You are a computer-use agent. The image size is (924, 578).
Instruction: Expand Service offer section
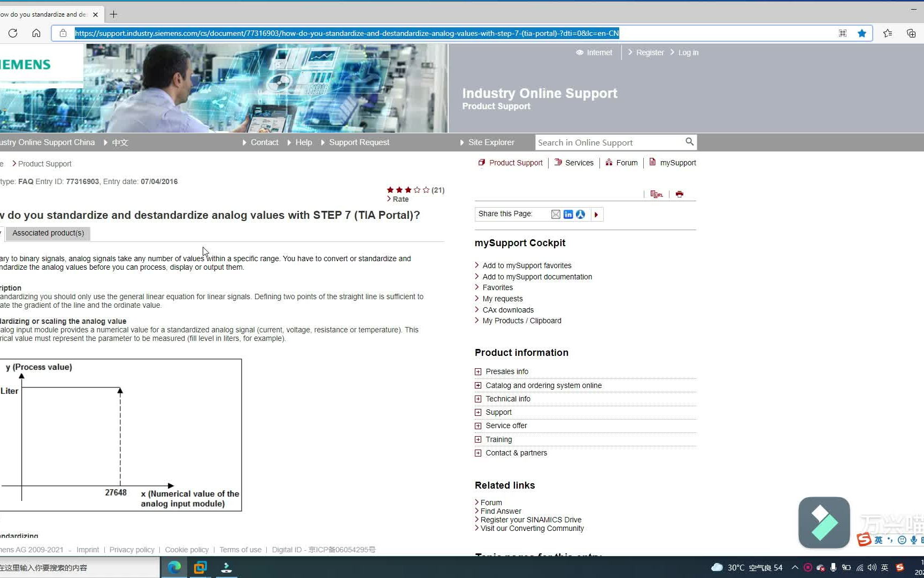[x=478, y=425]
